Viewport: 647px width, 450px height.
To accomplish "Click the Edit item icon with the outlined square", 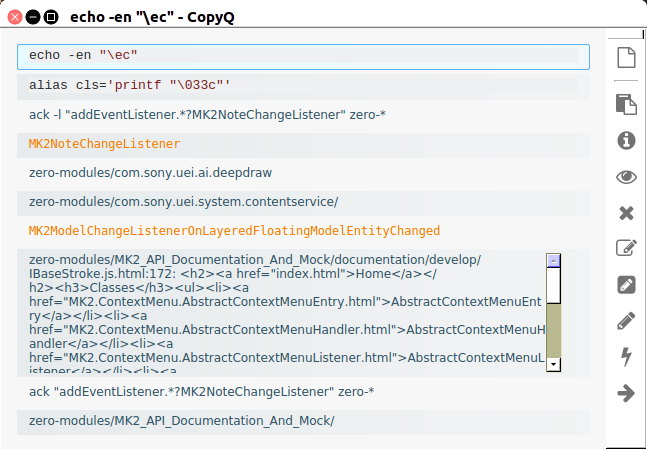I will tap(627, 249).
